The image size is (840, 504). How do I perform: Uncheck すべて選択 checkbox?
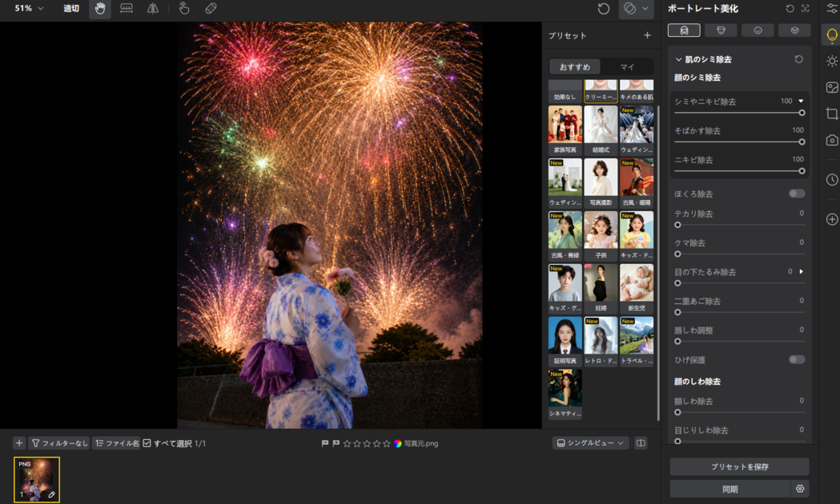point(147,443)
